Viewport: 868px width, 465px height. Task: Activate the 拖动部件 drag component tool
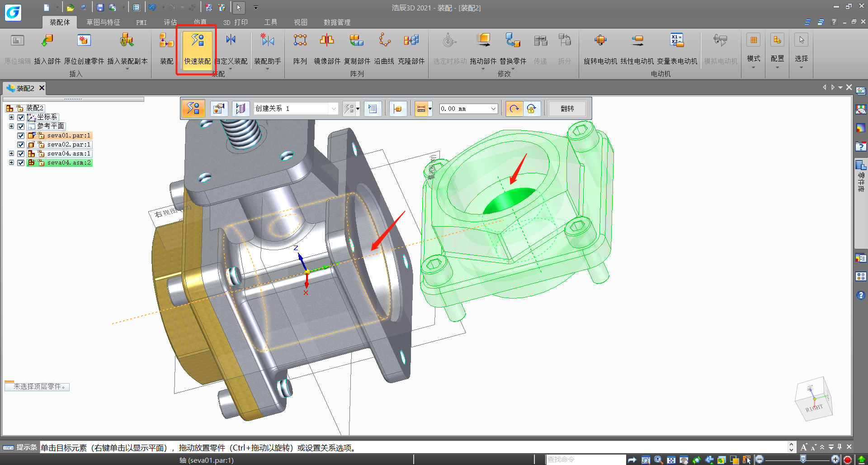pos(483,50)
